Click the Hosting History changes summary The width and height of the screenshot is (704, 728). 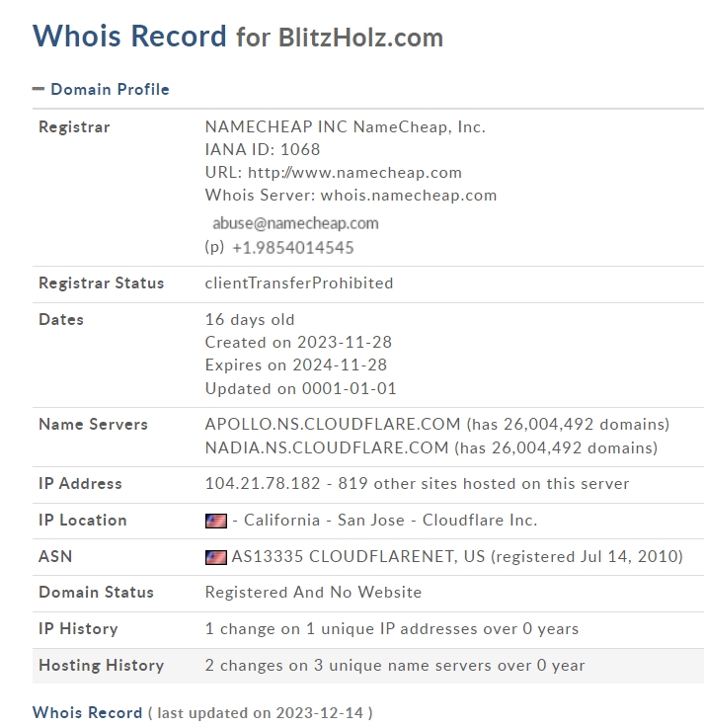395,666
